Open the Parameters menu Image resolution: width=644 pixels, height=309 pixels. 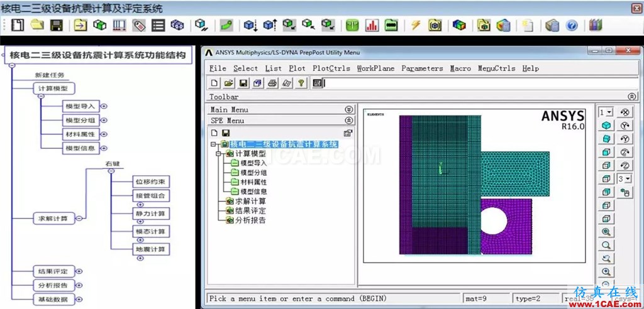pos(422,68)
